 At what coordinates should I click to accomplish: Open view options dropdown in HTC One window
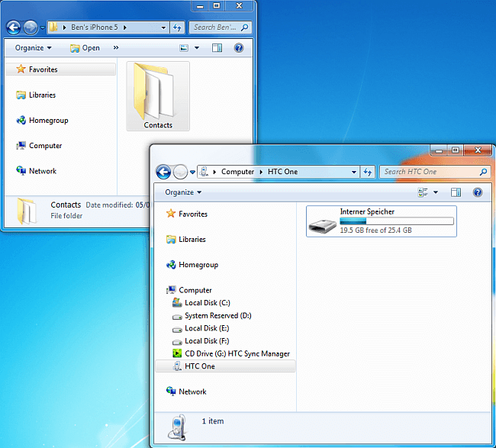436,192
